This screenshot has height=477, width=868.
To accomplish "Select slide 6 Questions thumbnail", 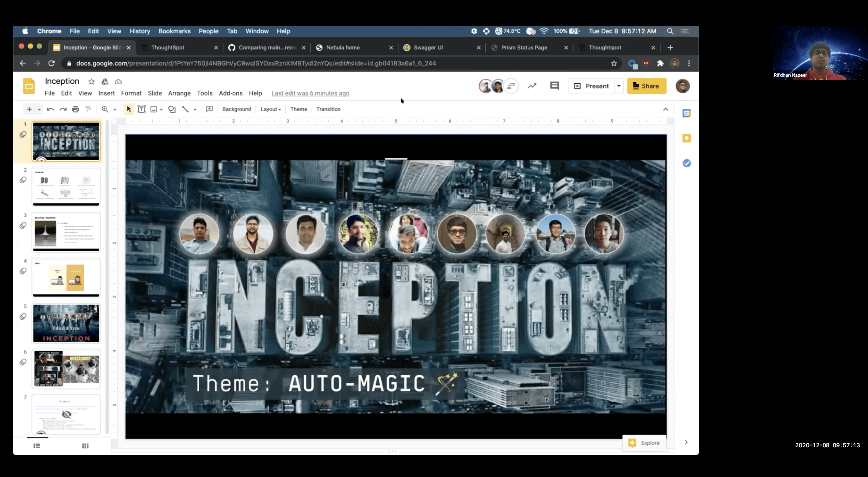I will 66,369.
